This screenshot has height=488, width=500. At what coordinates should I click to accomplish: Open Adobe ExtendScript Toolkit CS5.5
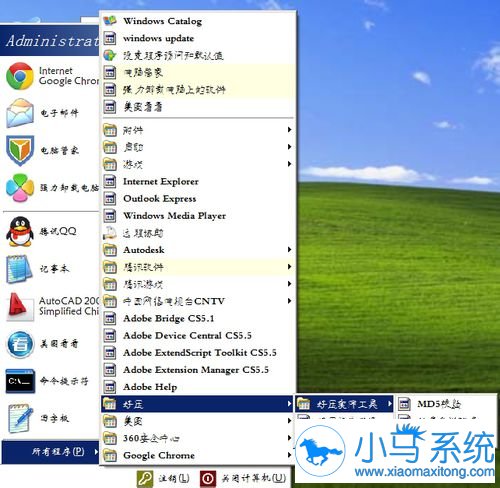[198, 353]
